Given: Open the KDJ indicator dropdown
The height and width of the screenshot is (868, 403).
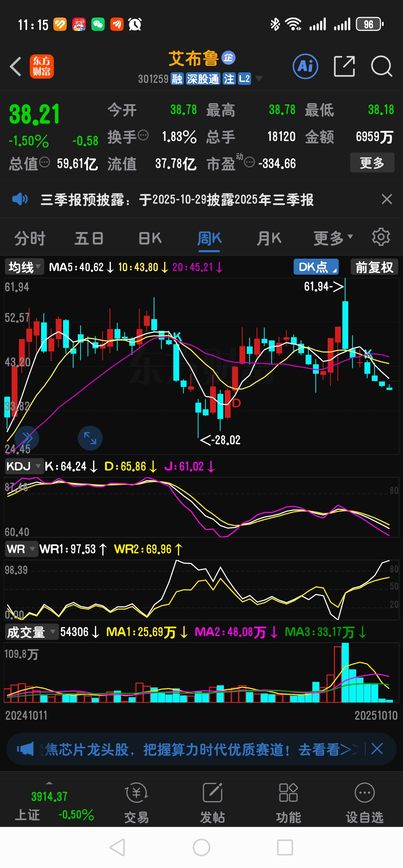Looking at the screenshot, I should click(x=24, y=466).
